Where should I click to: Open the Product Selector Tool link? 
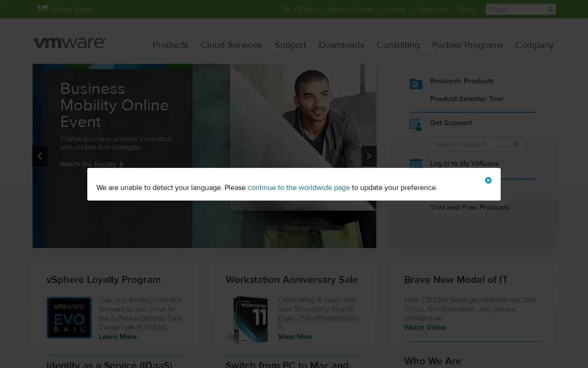pos(467,99)
